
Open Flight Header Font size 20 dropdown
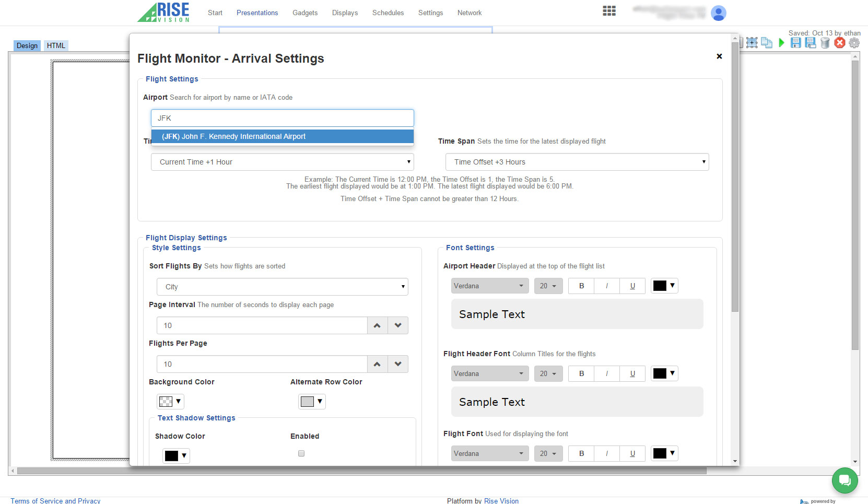[x=548, y=373]
